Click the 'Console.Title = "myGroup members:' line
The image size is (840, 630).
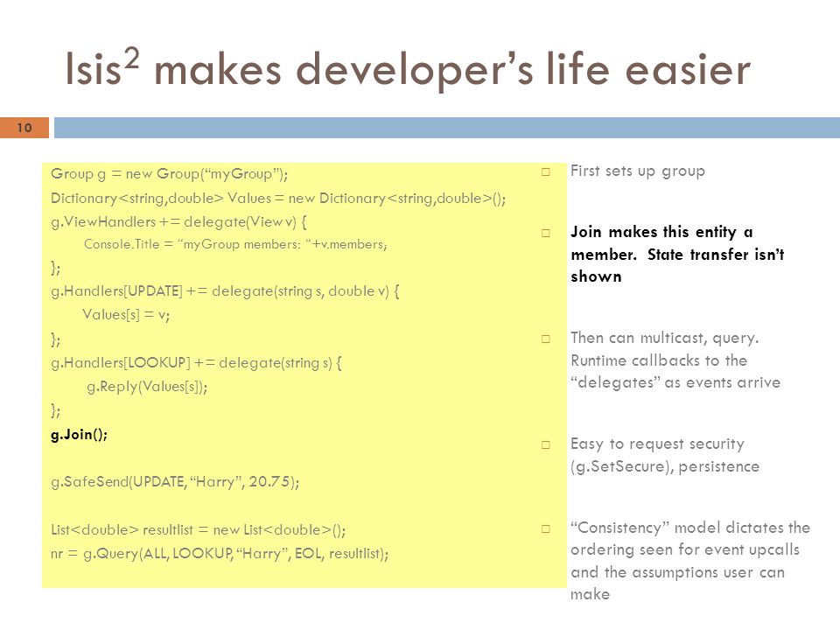[235, 244]
